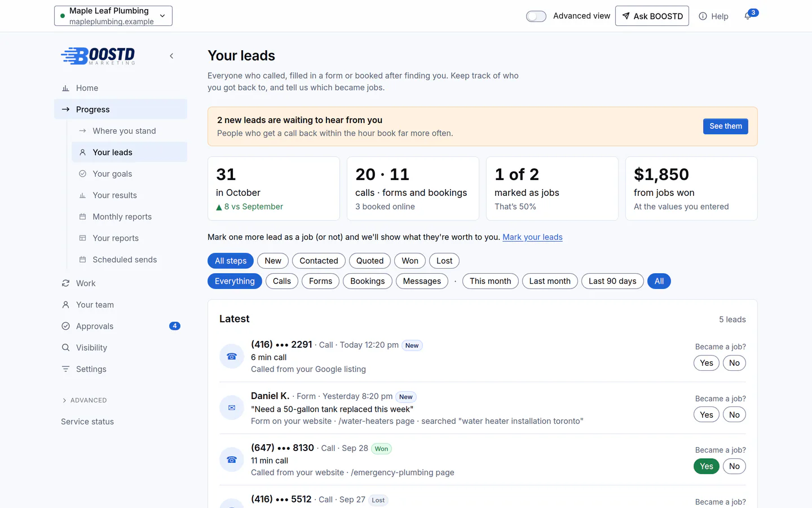
Task: Open the $1,850 from jobs won card
Action: point(691,189)
